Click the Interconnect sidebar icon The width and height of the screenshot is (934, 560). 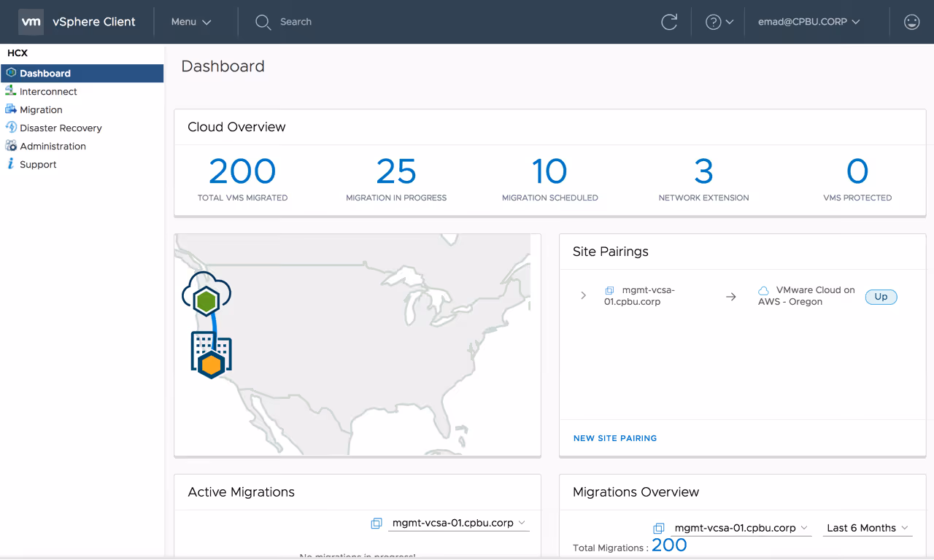pyautogui.click(x=11, y=90)
